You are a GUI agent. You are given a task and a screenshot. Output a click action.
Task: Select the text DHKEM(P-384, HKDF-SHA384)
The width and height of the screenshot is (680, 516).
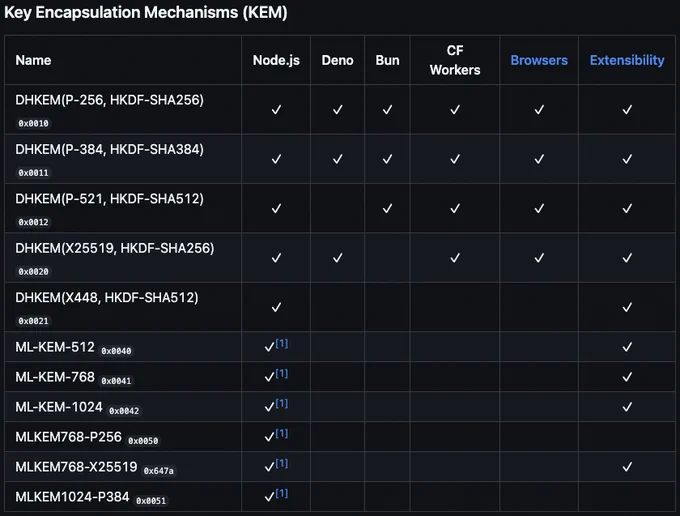109,150
